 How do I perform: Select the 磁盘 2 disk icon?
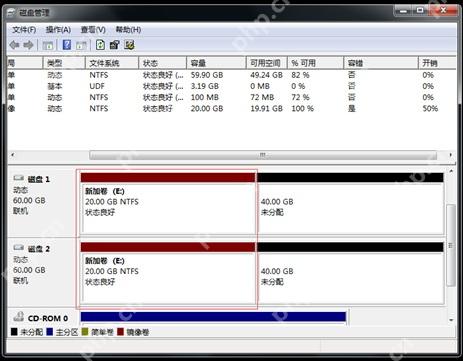[19, 248]
